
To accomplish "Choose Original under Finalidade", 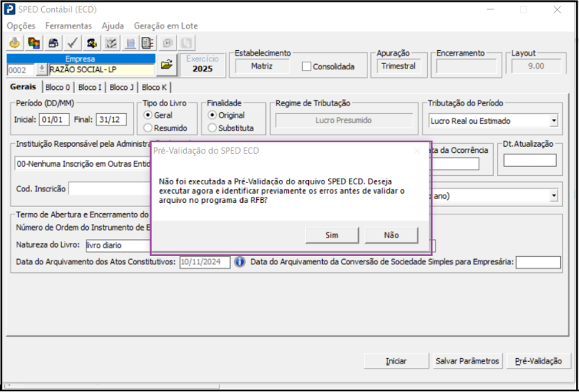I will (212, 115).
